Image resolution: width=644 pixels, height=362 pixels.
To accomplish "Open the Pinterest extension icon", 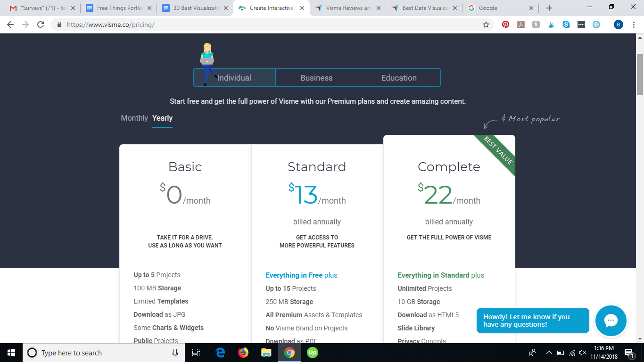I will (x=505, y=25).
